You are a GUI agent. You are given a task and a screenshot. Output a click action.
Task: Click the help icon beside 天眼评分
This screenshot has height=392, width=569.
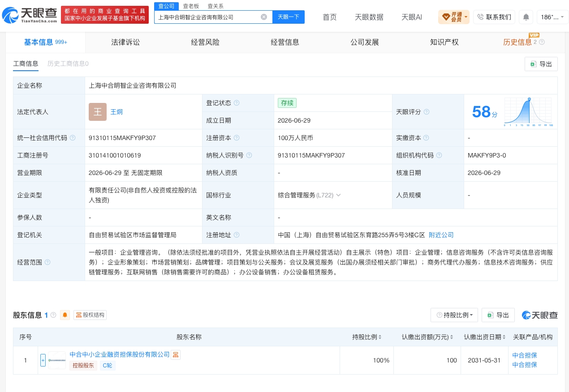(427, 112)
